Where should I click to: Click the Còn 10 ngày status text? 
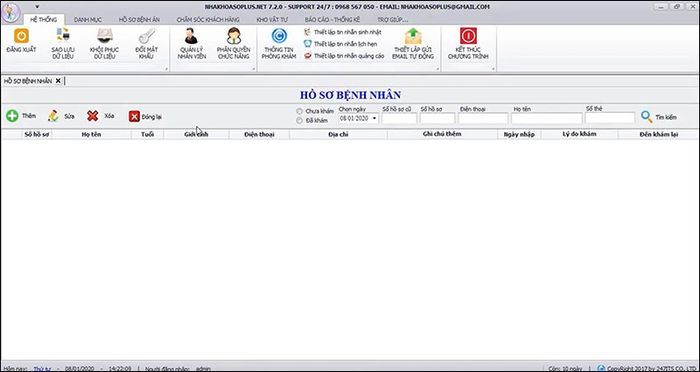point(565,369)
